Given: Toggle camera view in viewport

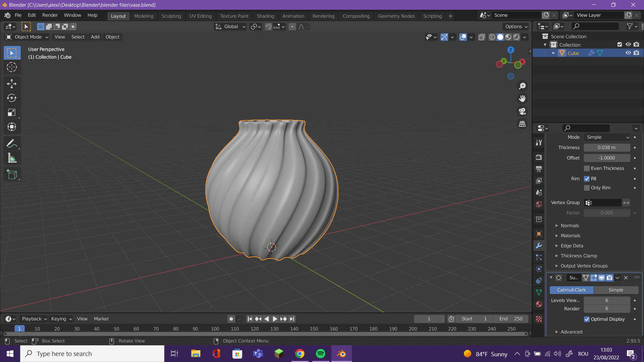Looking at the screenshot, I should pyautogui.click(x=522, y=111).
